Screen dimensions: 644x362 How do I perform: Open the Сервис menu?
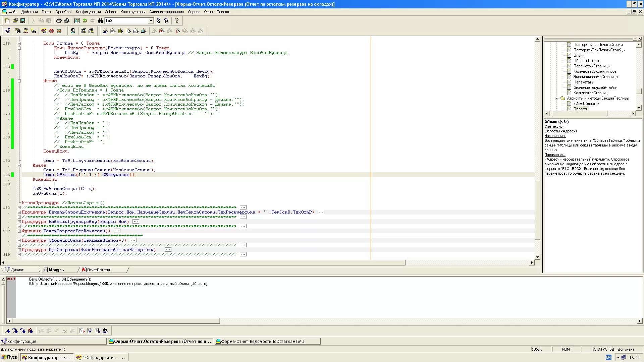tap(194, 12)
